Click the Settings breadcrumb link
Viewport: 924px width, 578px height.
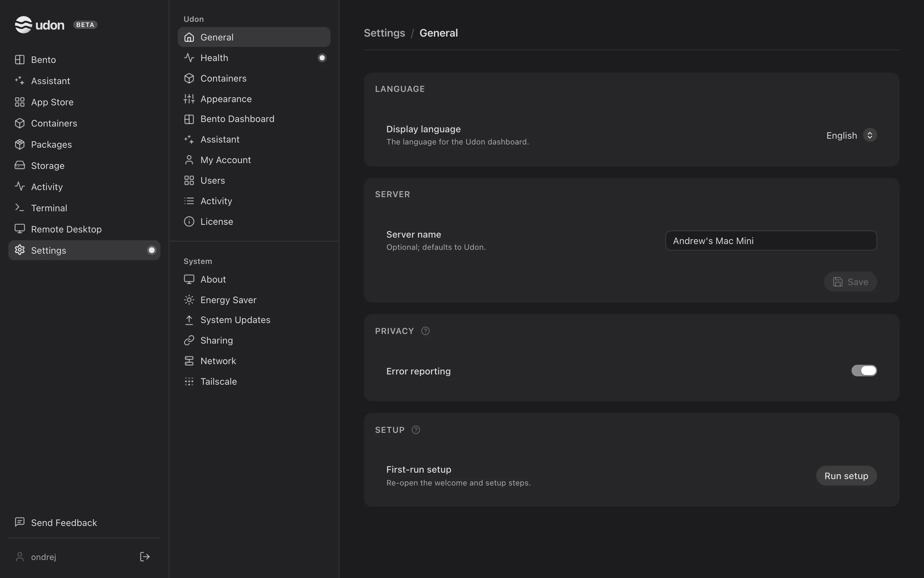(x=384, y=33)
